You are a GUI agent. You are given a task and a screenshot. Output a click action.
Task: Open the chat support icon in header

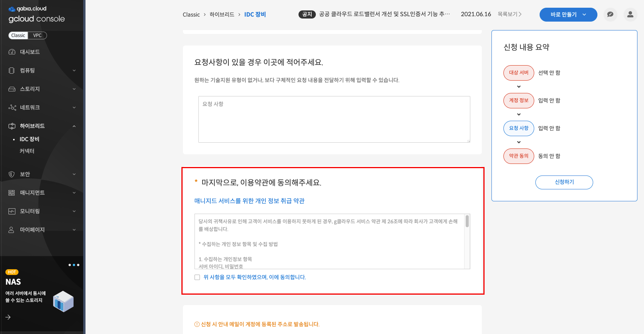pos(610,15)
